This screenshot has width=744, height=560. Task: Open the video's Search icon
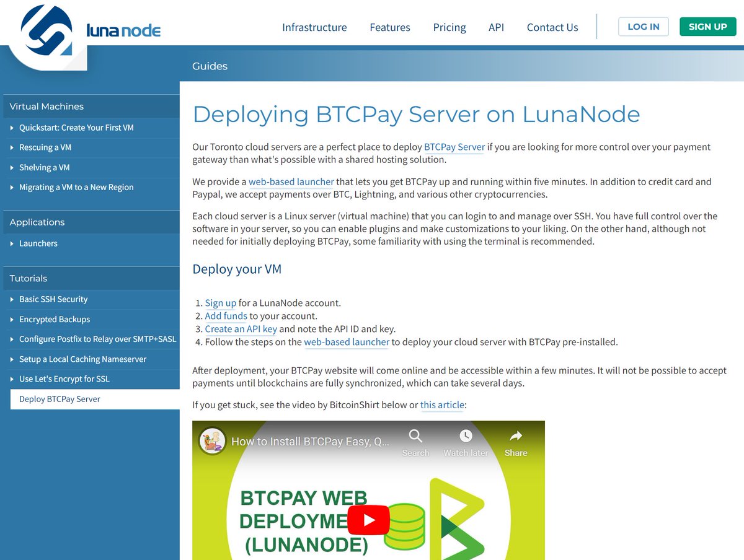415,436
